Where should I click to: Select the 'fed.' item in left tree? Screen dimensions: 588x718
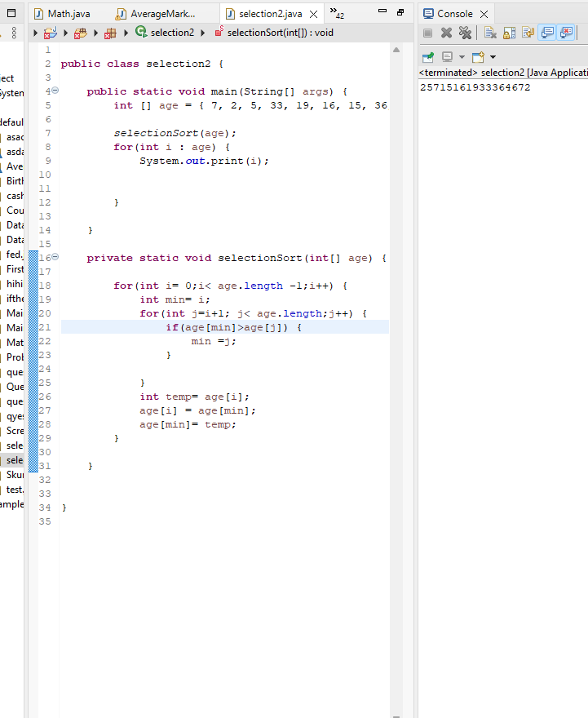(14, 255)
